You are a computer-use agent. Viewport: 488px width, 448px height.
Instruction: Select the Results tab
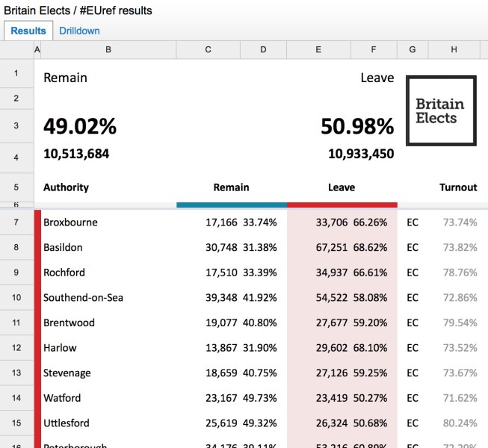(x=28, y=31)
